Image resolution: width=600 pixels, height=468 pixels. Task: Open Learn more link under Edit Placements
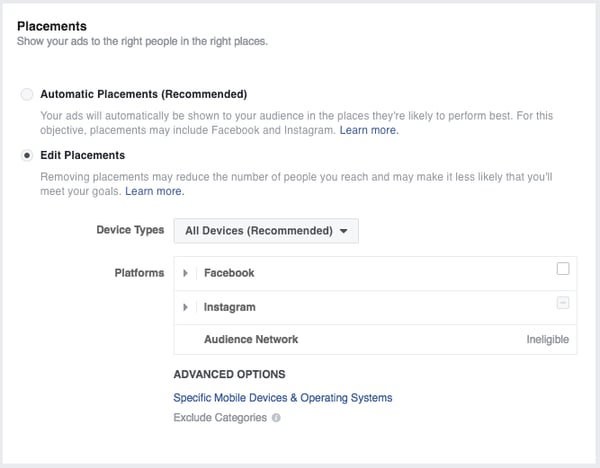[x=154, y=191]
